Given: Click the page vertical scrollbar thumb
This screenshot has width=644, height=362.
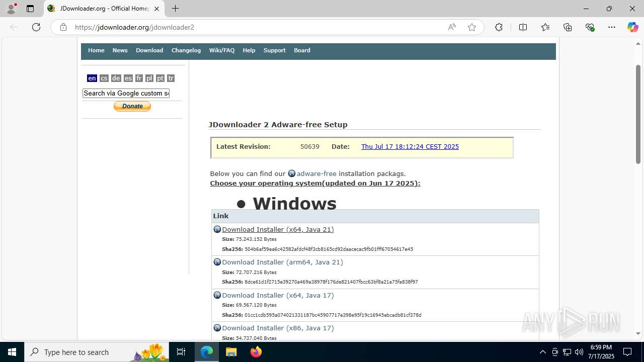Looking at the screenshot, I should [x=638, y=114].
